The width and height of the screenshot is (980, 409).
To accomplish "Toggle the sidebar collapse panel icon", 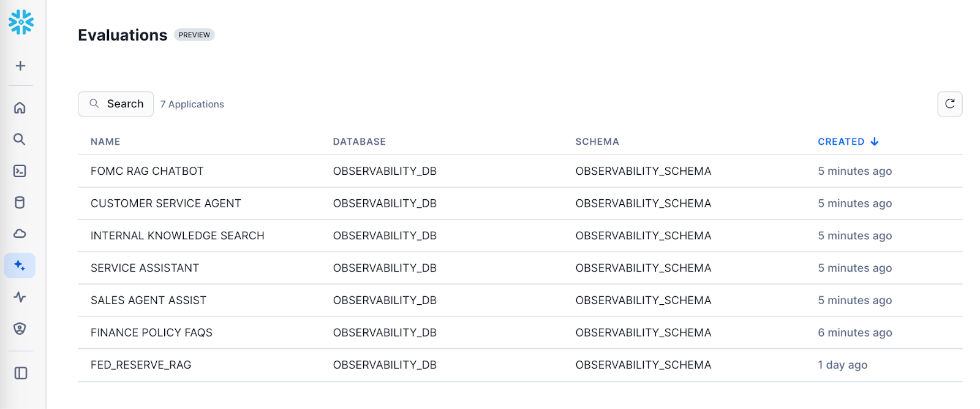I will pos(21,373).
